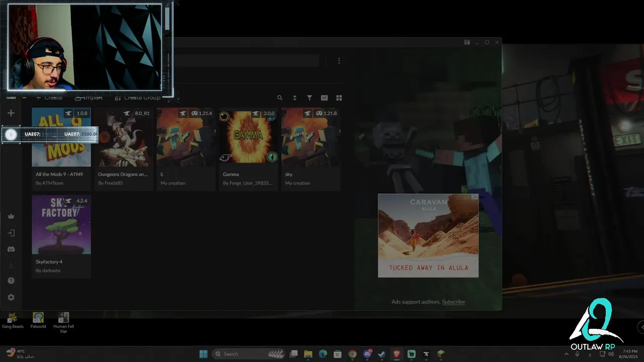Click the Minecraft grass block taskbar icon
The width and height of the screenshot is (644, 362).
(x=441, y=354)
